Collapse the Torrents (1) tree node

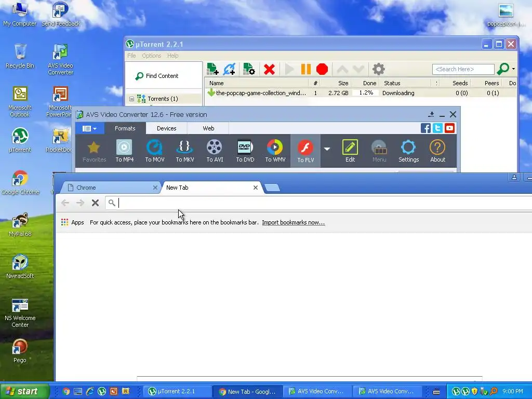(131, 99)
